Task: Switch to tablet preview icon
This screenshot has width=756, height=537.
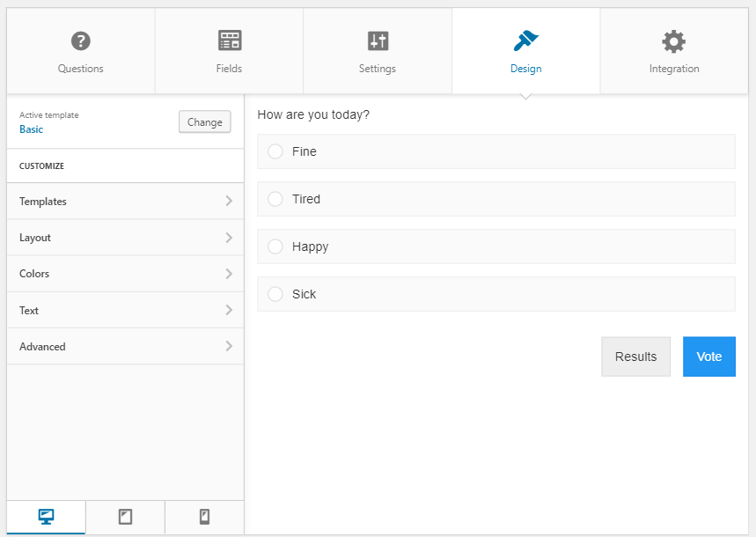Action: point(125,517)
